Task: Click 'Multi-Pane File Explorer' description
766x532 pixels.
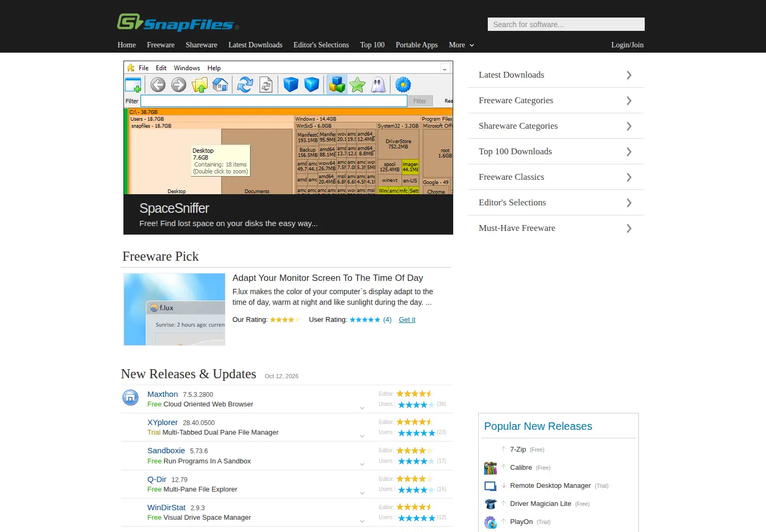Action: tap(201, 489)
